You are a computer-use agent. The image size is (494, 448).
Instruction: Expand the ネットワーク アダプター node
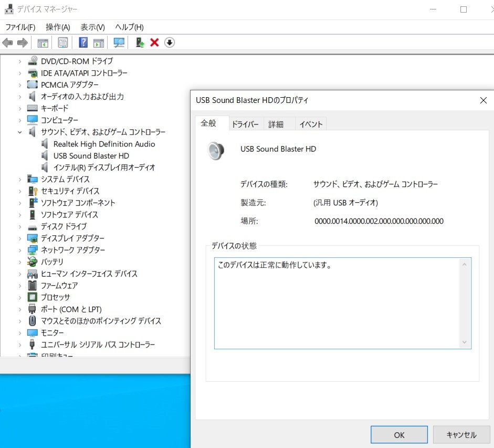click(20, 251)
